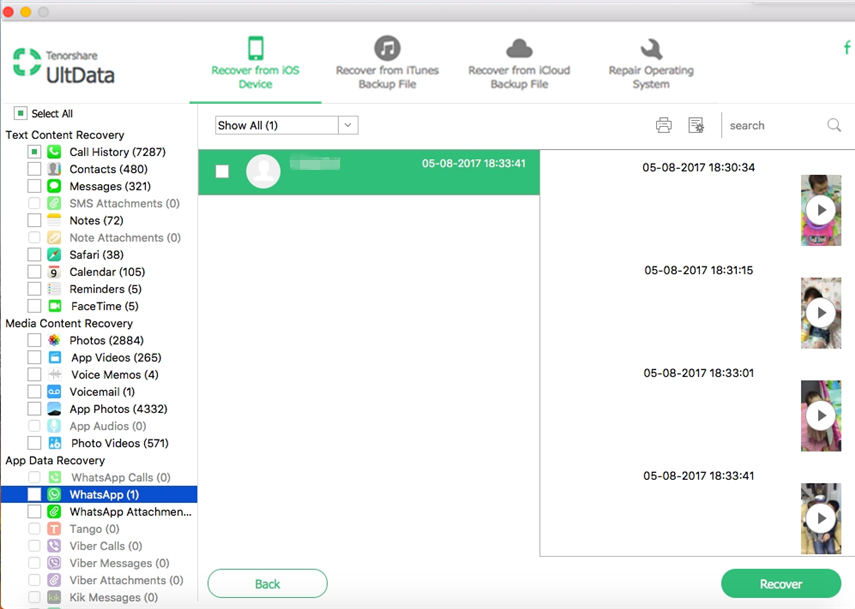Viewport: 855px width, 609px height.
Task: Click the contact avatar in the chat row
Action: tap(263, 171)
